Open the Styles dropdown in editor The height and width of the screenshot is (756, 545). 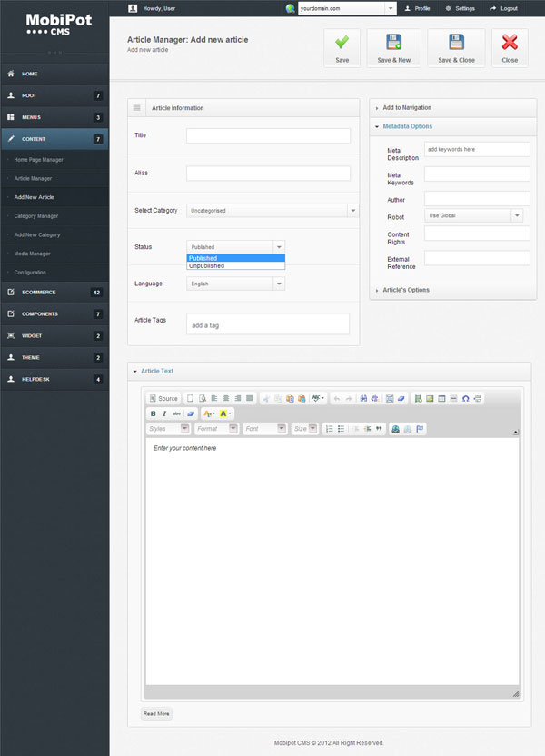(x=168, y=429)
